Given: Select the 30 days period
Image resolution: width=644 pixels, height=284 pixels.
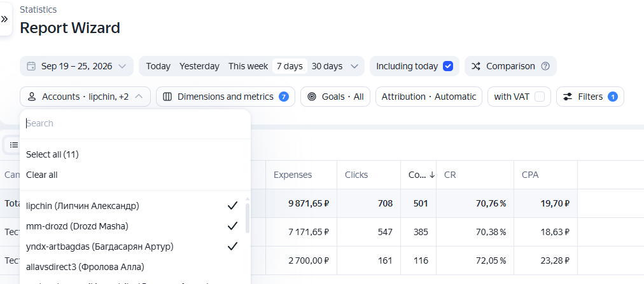Looking at the screenshot, I should point(327,66).
